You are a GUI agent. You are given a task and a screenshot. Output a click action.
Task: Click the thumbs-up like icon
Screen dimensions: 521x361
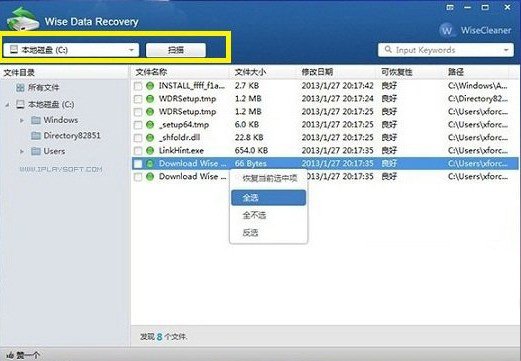[x=10, y=355]
